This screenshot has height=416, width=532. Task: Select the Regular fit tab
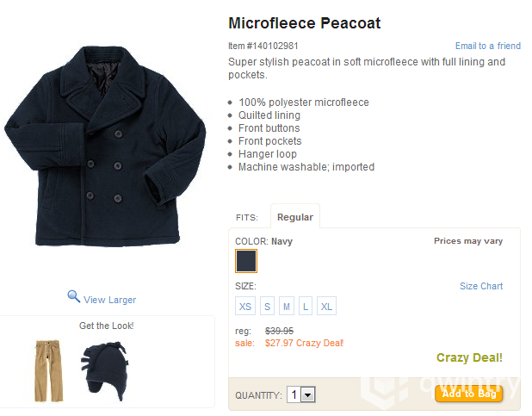click(294, 217)
